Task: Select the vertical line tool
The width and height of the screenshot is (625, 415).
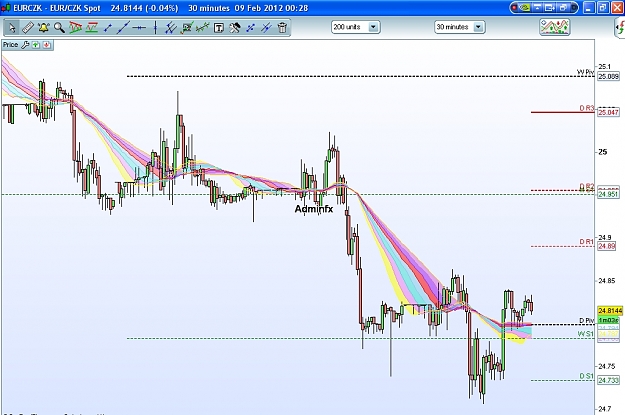Action: tap(155, 28)
